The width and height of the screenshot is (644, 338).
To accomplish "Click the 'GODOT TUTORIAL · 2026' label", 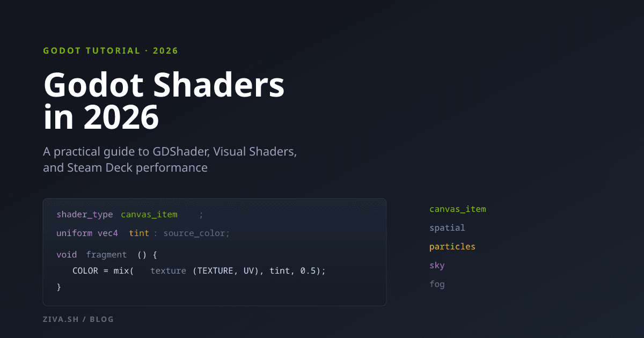I will click(x=111, y=51).
